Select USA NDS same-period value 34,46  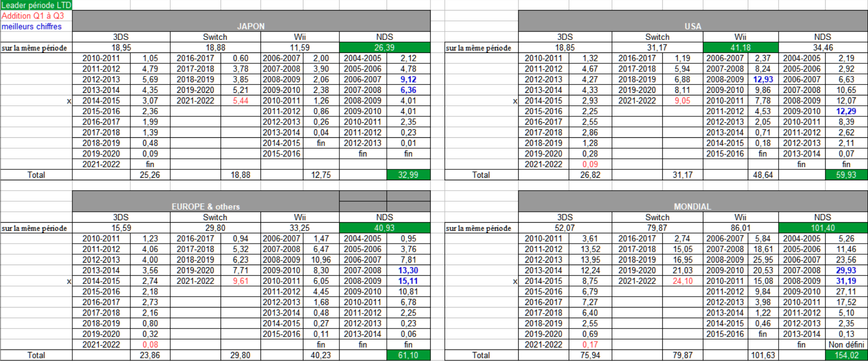[x=823, y=47]
